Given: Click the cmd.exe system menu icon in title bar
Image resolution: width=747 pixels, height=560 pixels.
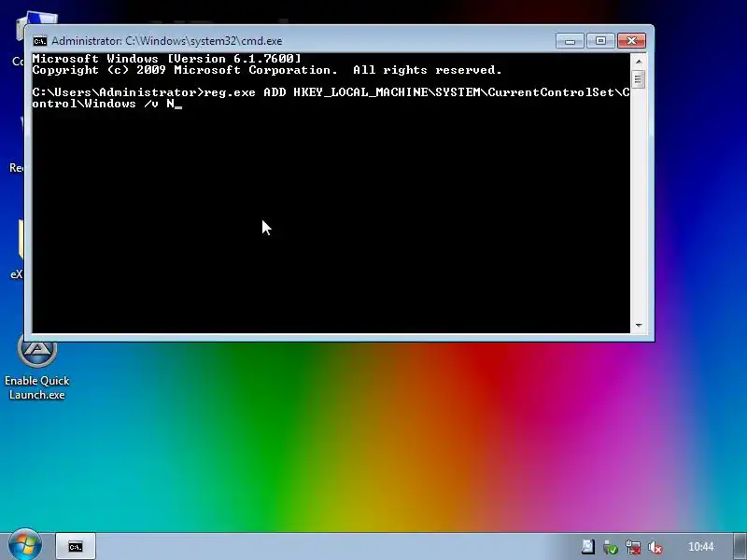Looking at the screenshot, I should coord(40,41).
